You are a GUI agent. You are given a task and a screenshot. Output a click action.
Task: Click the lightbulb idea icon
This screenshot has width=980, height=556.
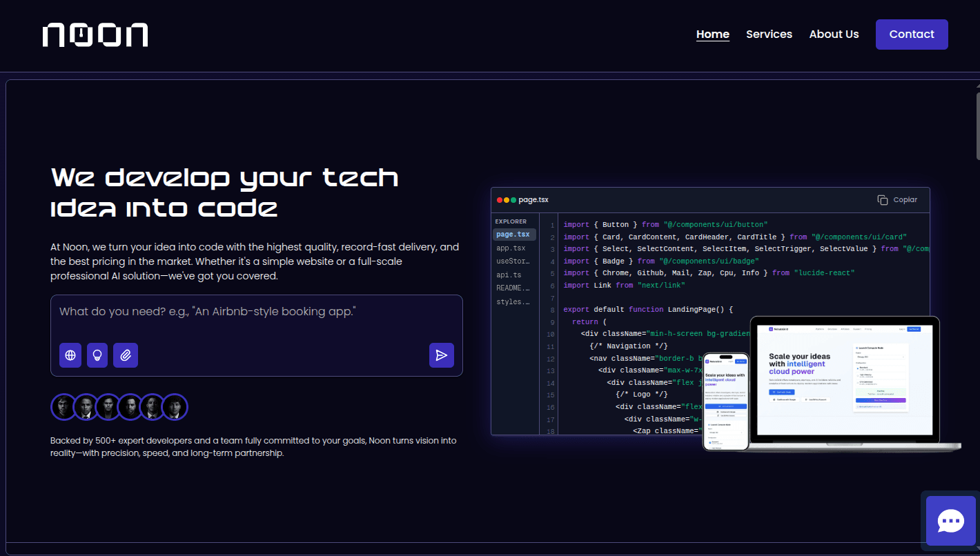(97, 355)
